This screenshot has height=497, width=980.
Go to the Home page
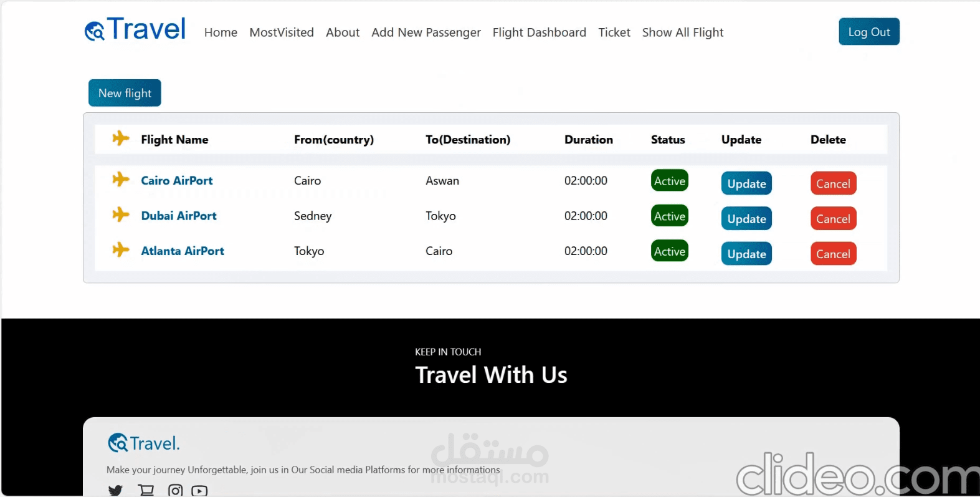pyautogui.click(x=221, y=32)
